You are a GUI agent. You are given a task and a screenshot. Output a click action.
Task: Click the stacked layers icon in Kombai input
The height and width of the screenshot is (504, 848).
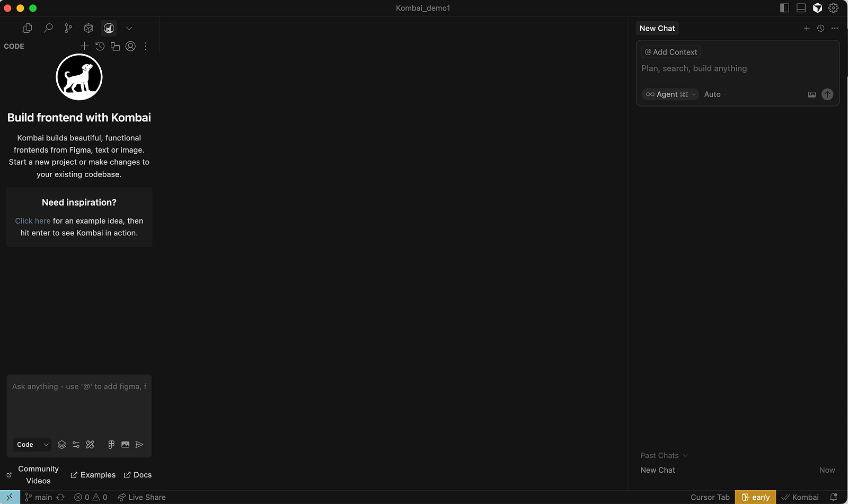(61, 445)
